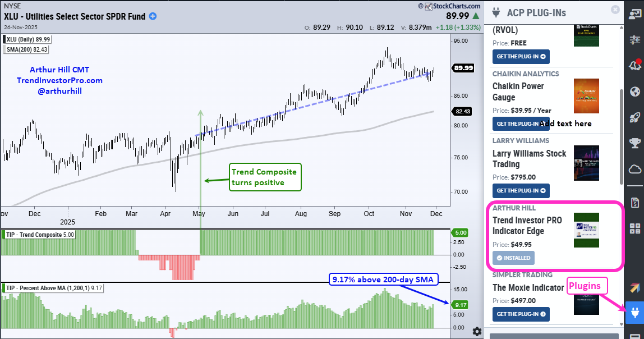
Task: Get The Moxie Indicator plug-in
Action: [x=521, y=314]
